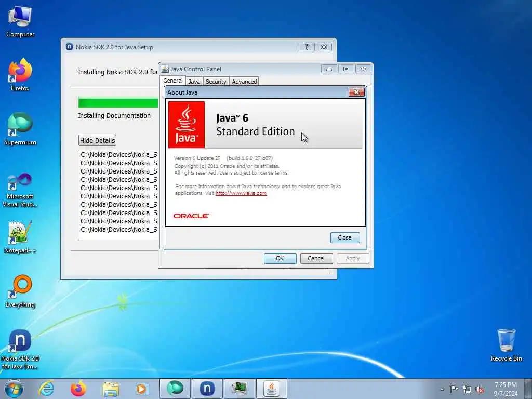Open the Windows Start menu
This screenshot has width=532, height=399.
tap(14, 389)
